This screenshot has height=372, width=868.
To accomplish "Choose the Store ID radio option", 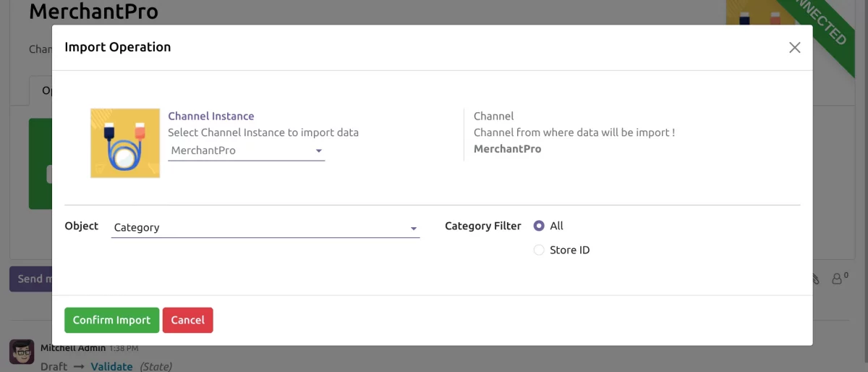I will (539, 250).
